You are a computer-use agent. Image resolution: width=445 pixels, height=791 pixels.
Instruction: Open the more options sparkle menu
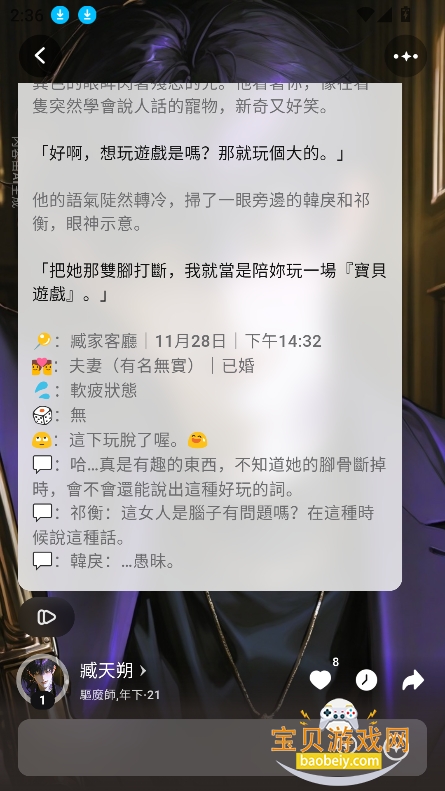pos(406,56)
